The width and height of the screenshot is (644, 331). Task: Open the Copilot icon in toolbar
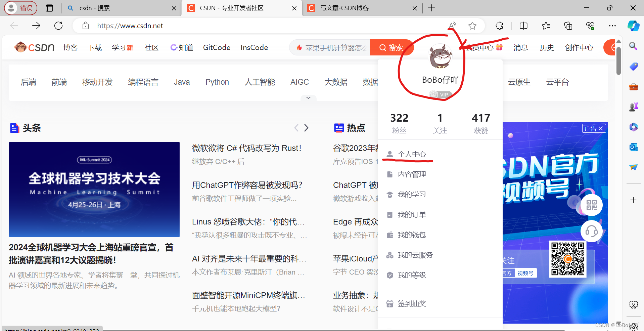[x=633, y=26]
